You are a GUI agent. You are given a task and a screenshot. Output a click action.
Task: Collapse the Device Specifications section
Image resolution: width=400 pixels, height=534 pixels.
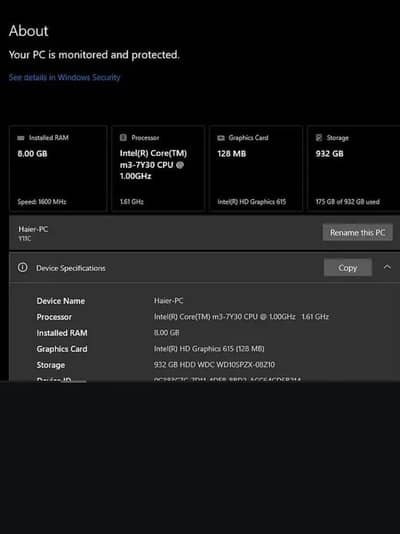(x=387, y=267)
